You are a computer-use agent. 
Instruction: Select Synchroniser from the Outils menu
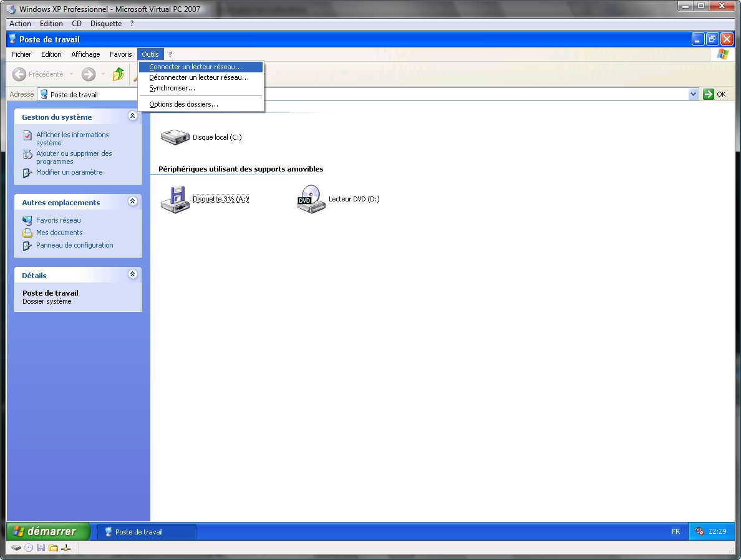click(201, 88)
